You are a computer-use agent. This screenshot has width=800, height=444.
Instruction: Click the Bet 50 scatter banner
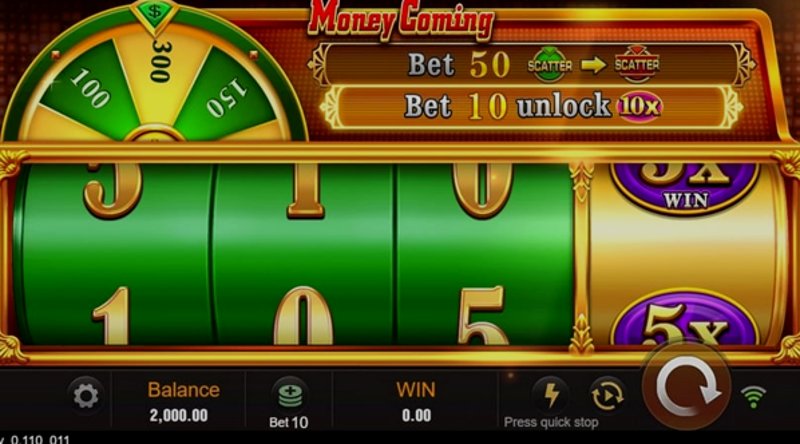532,64
